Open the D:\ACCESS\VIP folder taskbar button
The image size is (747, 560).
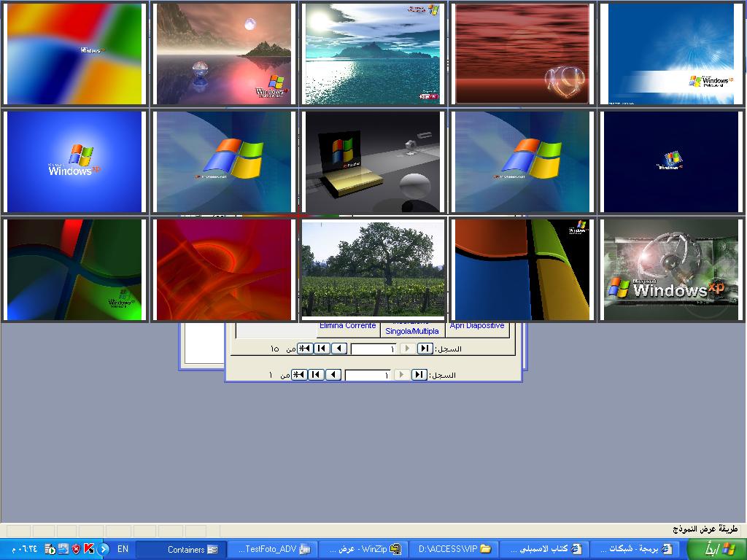click(x=454, y=549)
